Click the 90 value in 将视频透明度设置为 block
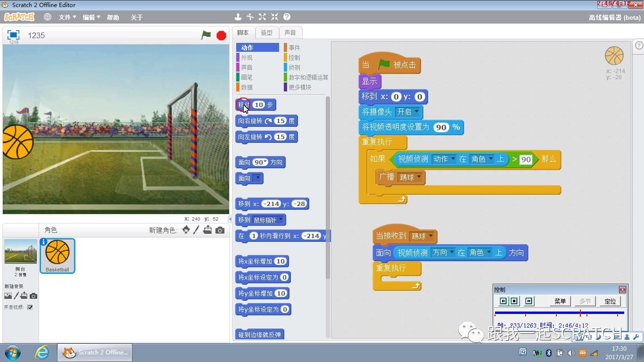644x362 pixels. 441,127
